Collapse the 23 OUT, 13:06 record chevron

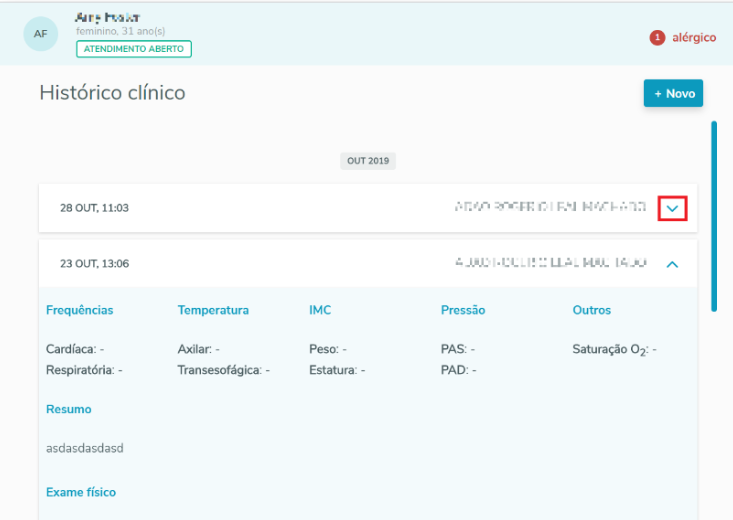click(x=672, y=264)
